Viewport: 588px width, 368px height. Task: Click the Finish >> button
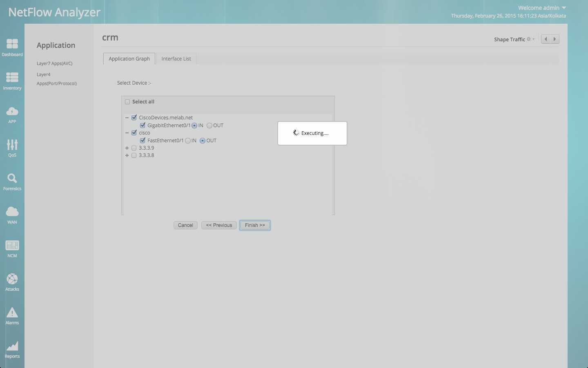click(x=255, y=225)
